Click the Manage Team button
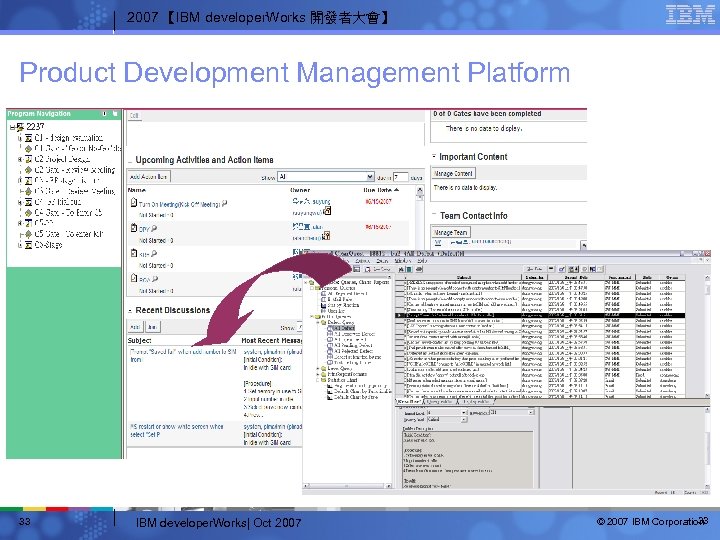 (x=450, y=232)
